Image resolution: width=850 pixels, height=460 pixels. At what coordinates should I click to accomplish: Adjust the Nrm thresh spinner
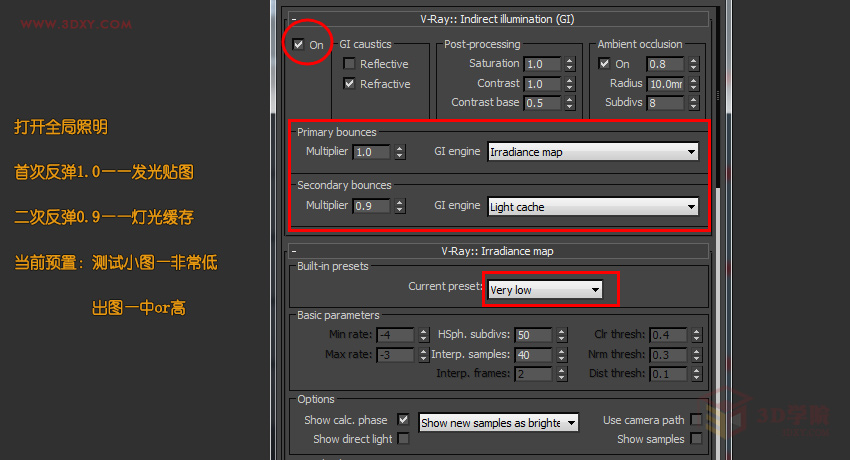point(697,355)
